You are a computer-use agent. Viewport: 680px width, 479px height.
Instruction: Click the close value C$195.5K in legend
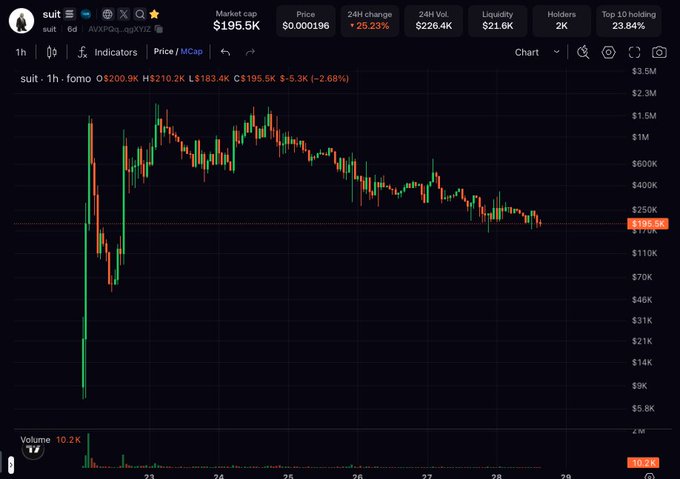[255, 78]
